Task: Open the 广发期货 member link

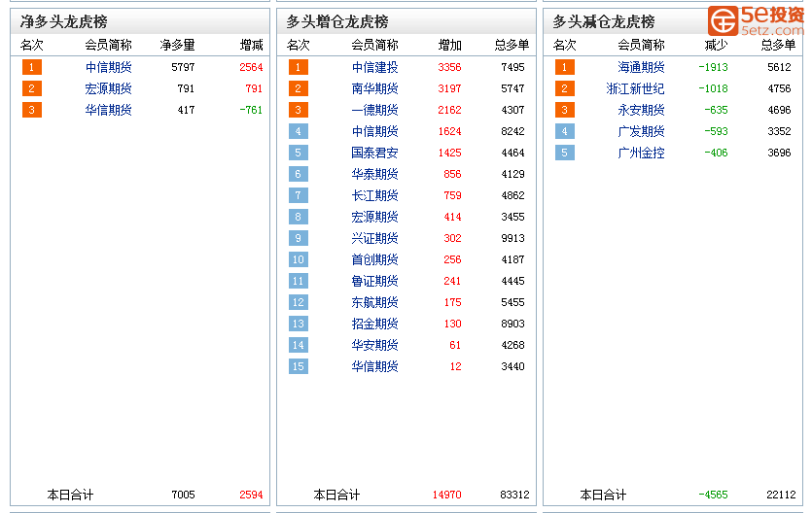Action: click(x=641, y=131)
